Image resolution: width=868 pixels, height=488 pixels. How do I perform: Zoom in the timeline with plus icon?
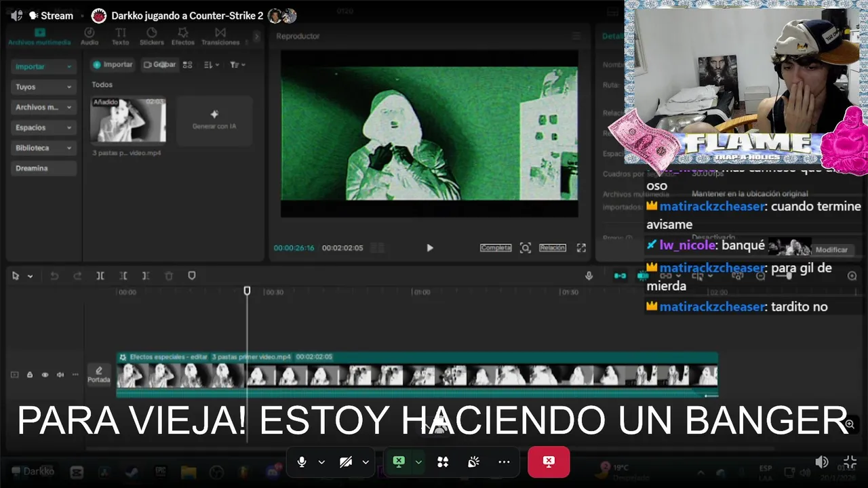[852, 276]
